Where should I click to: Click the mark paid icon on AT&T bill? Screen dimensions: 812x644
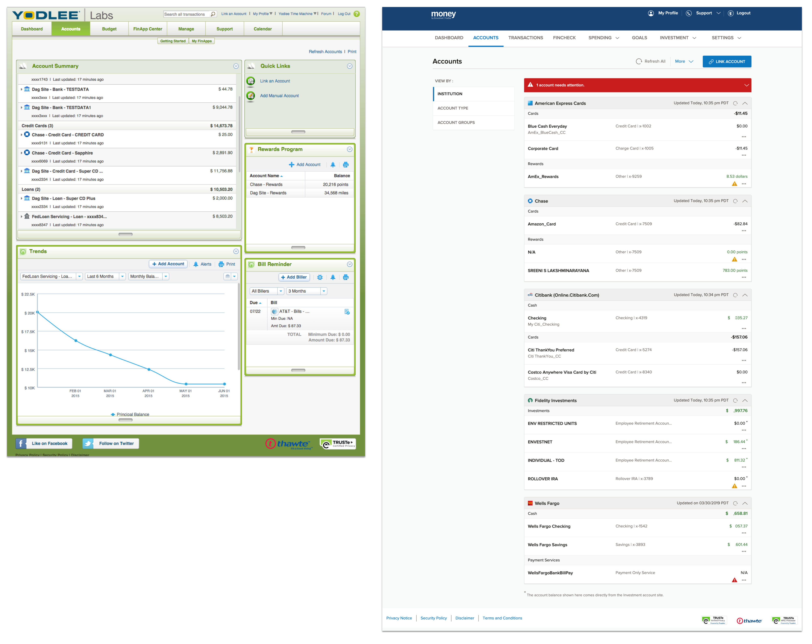click(347, 312)
